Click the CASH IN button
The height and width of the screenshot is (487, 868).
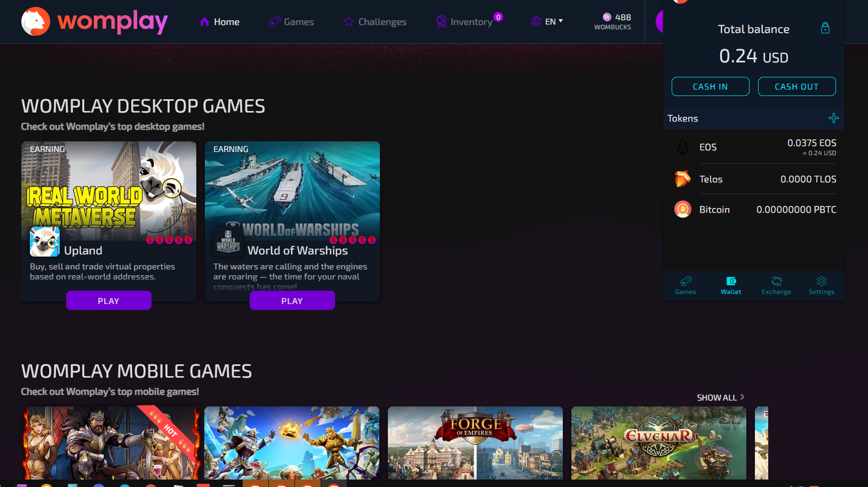pos(711,86)
